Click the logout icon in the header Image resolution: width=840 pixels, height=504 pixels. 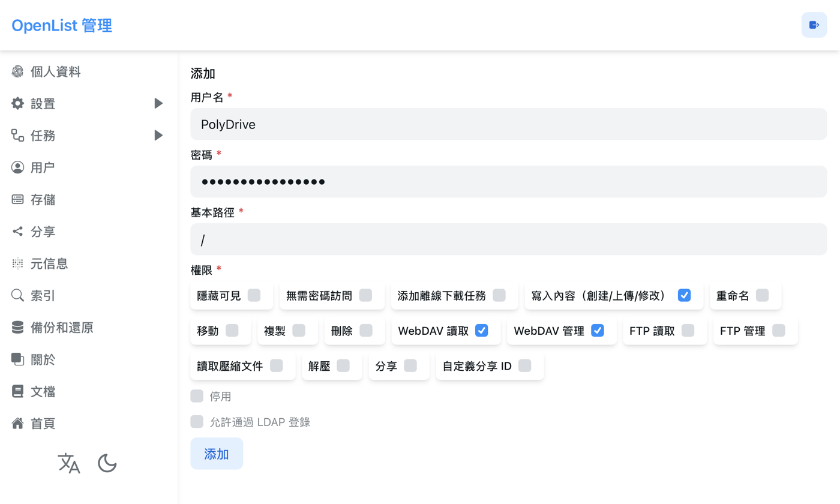[814, 25]
